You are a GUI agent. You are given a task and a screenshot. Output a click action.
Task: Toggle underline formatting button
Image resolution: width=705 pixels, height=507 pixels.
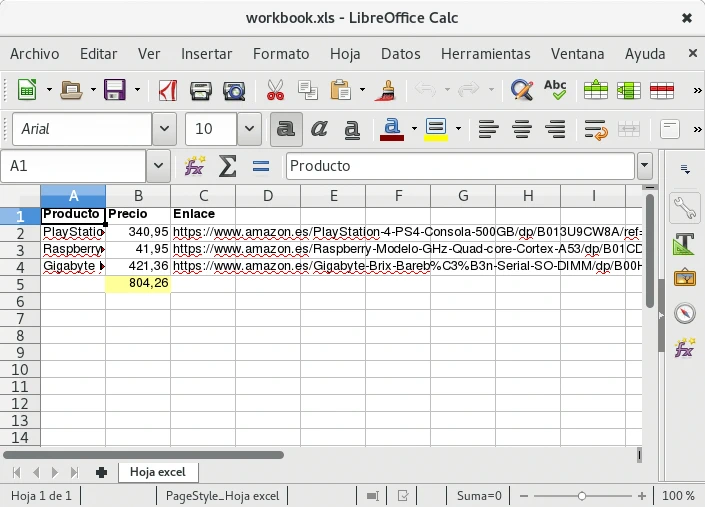tap(352, 129)
